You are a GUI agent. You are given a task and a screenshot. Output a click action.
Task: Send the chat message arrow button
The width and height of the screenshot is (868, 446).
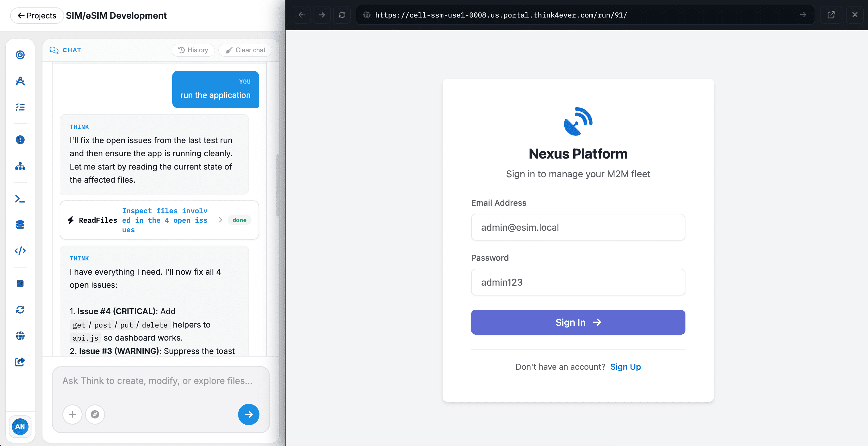pyautogui.click(x=249, y=414)
